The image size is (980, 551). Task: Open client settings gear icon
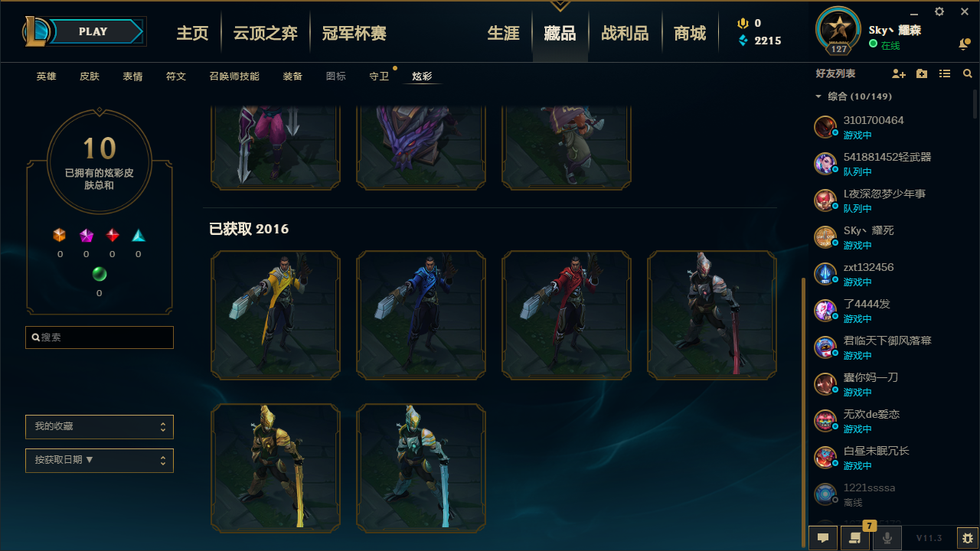939,11
